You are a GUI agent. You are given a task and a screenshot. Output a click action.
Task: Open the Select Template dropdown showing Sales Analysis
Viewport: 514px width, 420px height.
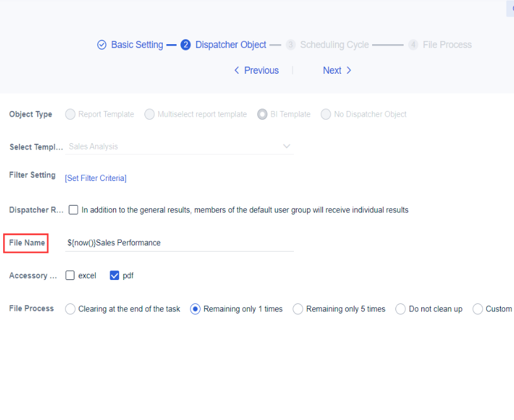pos(180,146)
